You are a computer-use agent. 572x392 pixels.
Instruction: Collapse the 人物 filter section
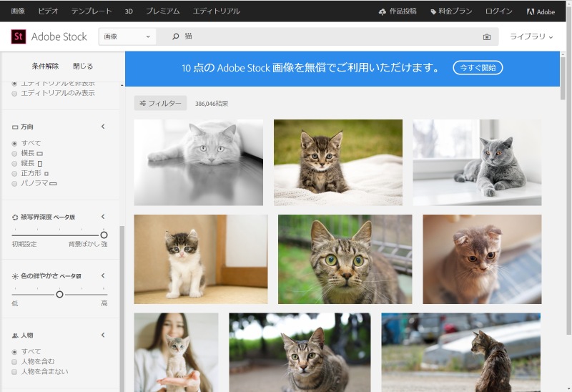click(x=103, y=335)
